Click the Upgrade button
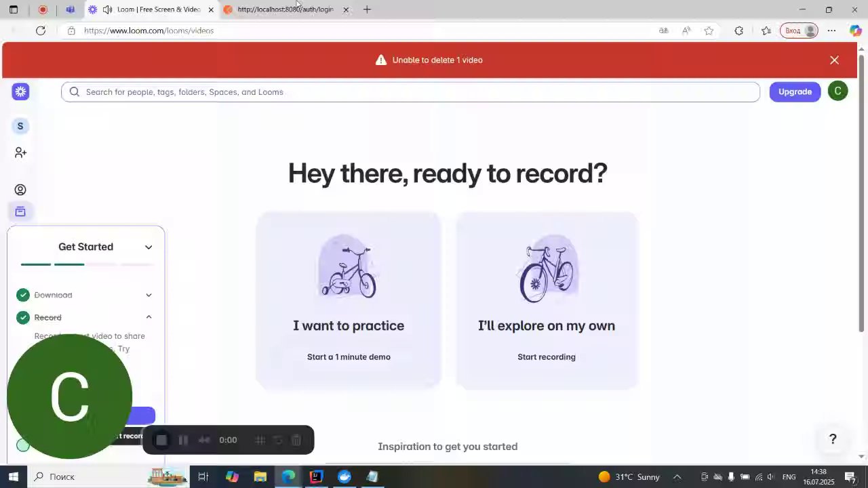This screenshot has height=488, width=868. click(x=795, y=91)
